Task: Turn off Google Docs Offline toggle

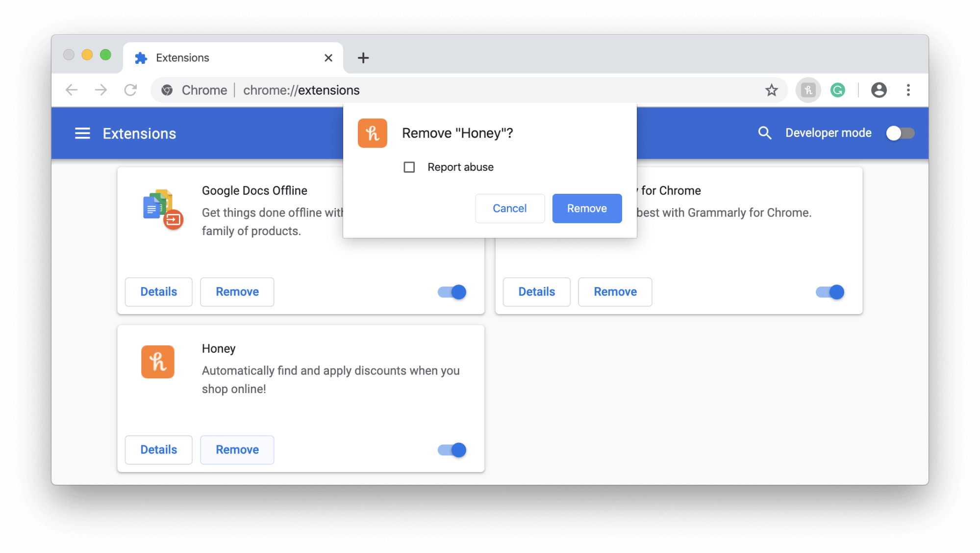Action: pyautogui.click(x=452, y=292)
